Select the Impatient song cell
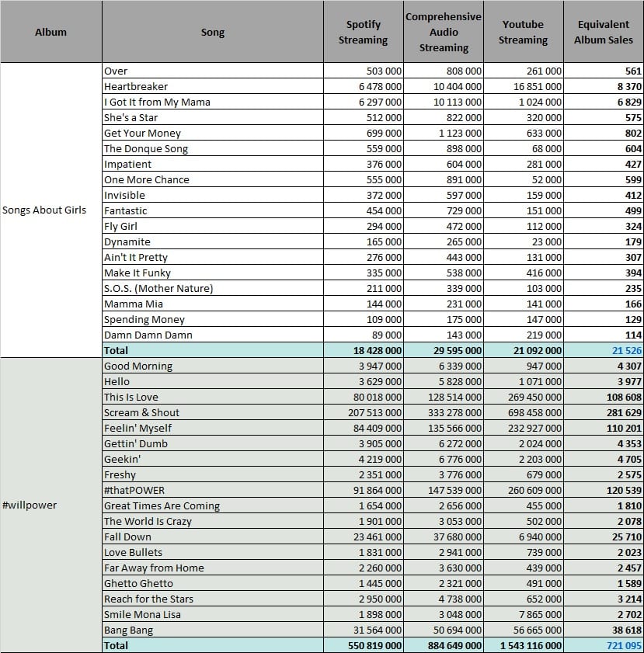The image size is (644, 653). [212, 164]
